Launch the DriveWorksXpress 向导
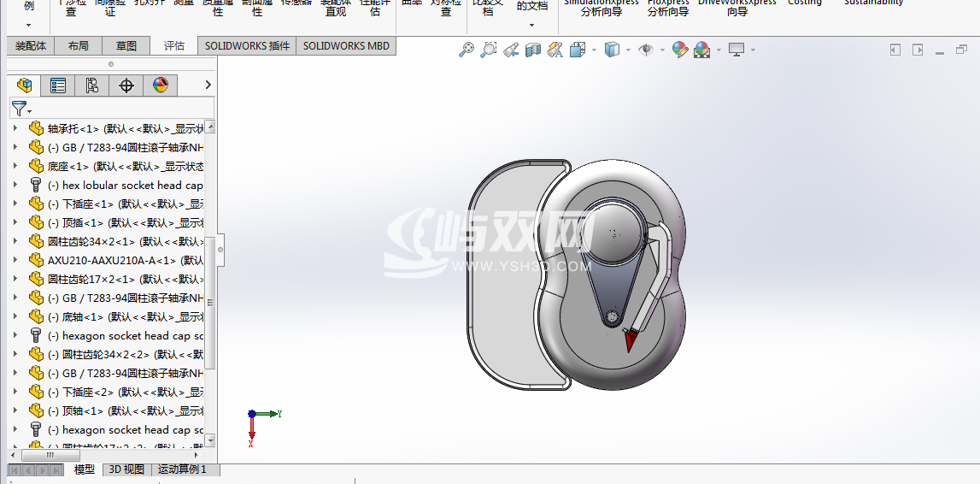Image resolution: width=980 pixels, height=484 pixels. point(737,8)
